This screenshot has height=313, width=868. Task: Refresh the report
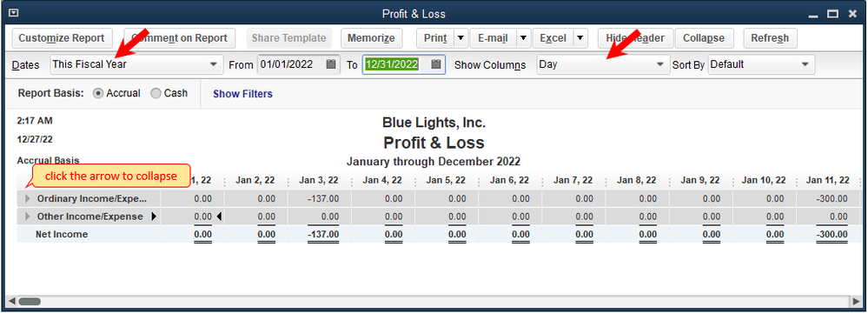coord(770,38)
